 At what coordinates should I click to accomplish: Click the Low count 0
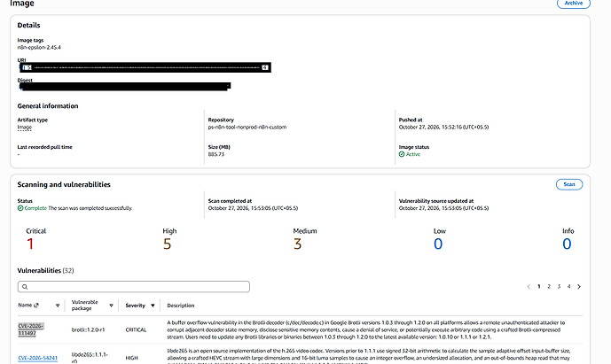(x=438, y=244)
